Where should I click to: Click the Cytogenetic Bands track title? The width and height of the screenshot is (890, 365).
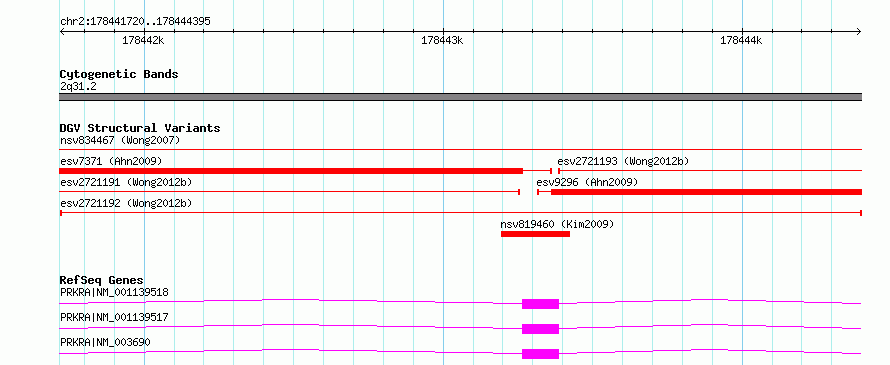119,74
